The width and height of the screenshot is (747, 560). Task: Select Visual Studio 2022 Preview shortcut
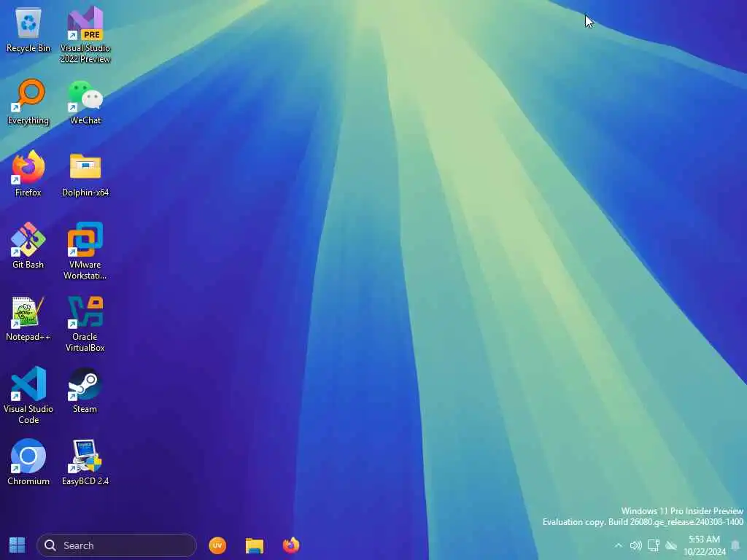(85, 35)
